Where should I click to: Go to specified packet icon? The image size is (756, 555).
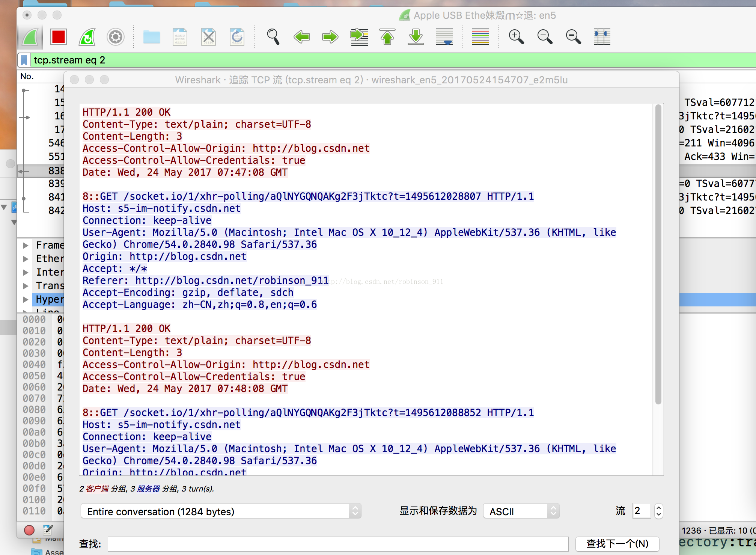pyautogui.click(x=359, y=37)
